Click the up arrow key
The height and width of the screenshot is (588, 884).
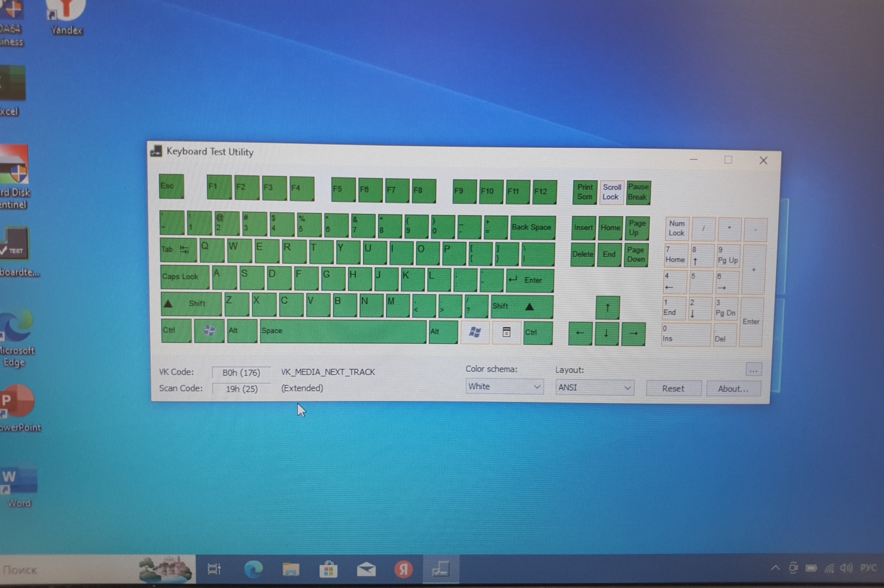[x=607, y=308]
